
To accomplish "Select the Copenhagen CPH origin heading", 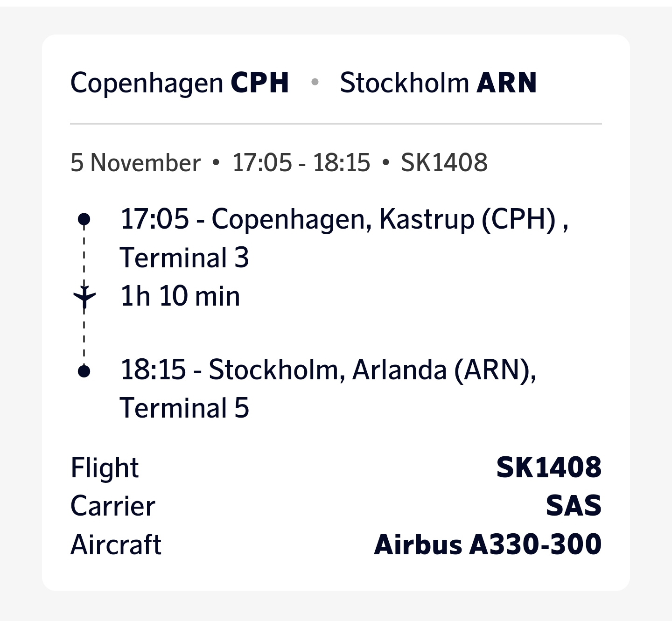I will point(180,83).
